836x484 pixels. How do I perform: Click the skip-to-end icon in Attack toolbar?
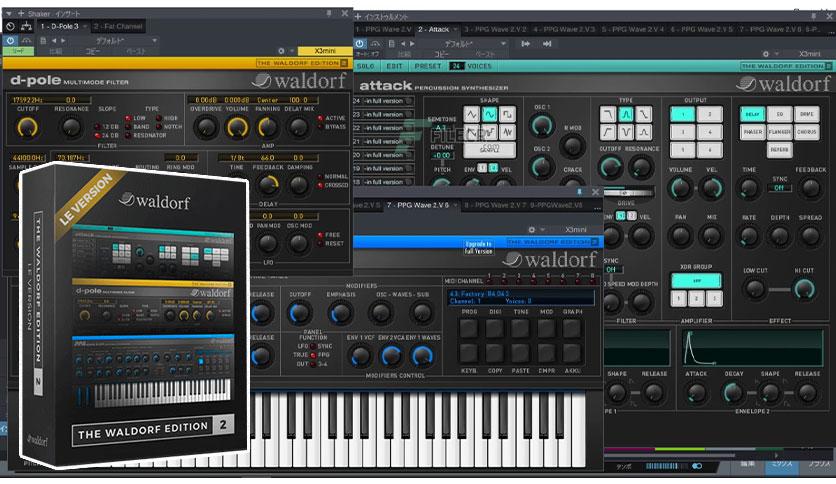click(547, 44)
